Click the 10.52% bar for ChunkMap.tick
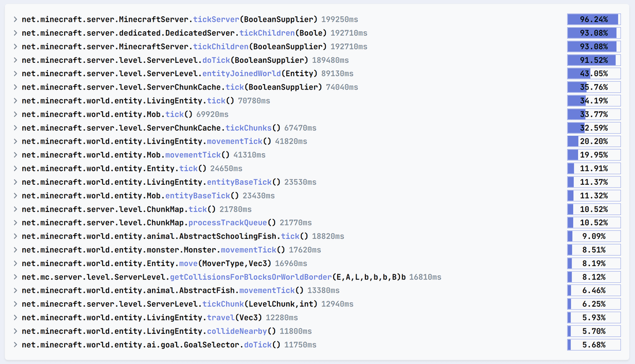 pyautogui.click(x=594, y=209)
